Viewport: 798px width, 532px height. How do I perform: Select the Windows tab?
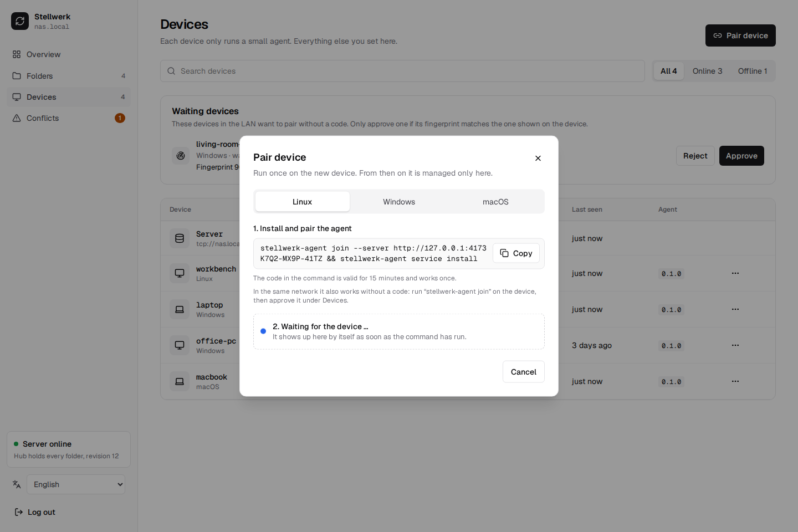coord(399,202)
